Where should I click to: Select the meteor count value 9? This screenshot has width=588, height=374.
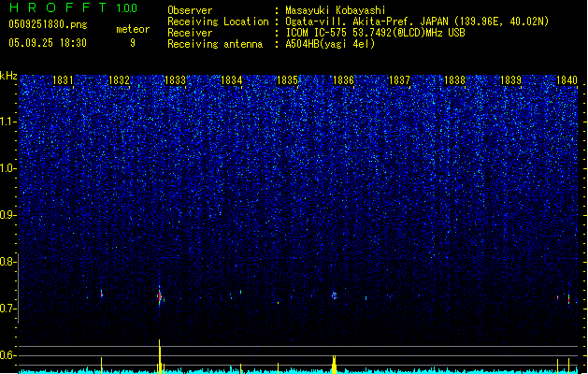[x=133, y=43]
